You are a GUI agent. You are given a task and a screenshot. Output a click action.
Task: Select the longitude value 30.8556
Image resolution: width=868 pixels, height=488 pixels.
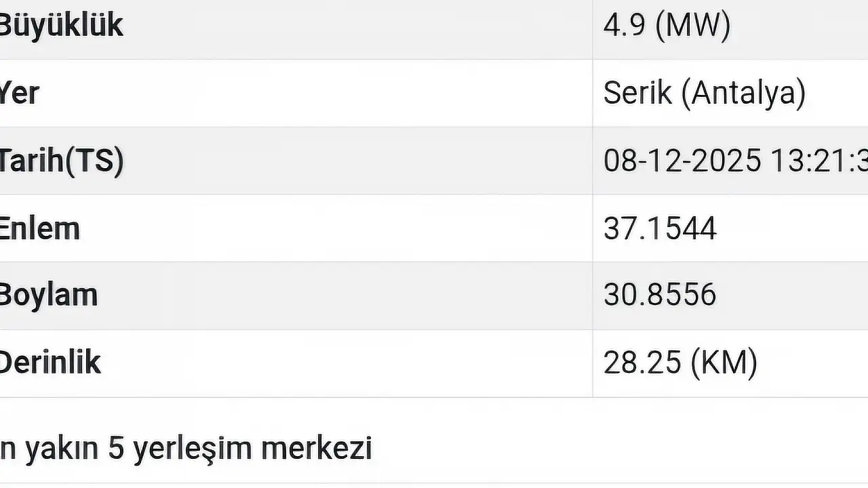pos(660,296)
